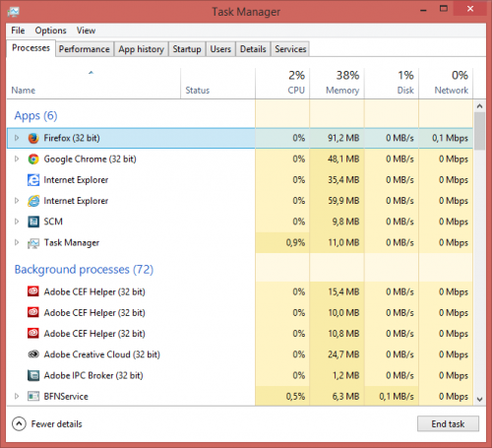Select the SCM application icon
Image resolution: width=492 pixels, height=448 pixels.
[x=33, y=222]
